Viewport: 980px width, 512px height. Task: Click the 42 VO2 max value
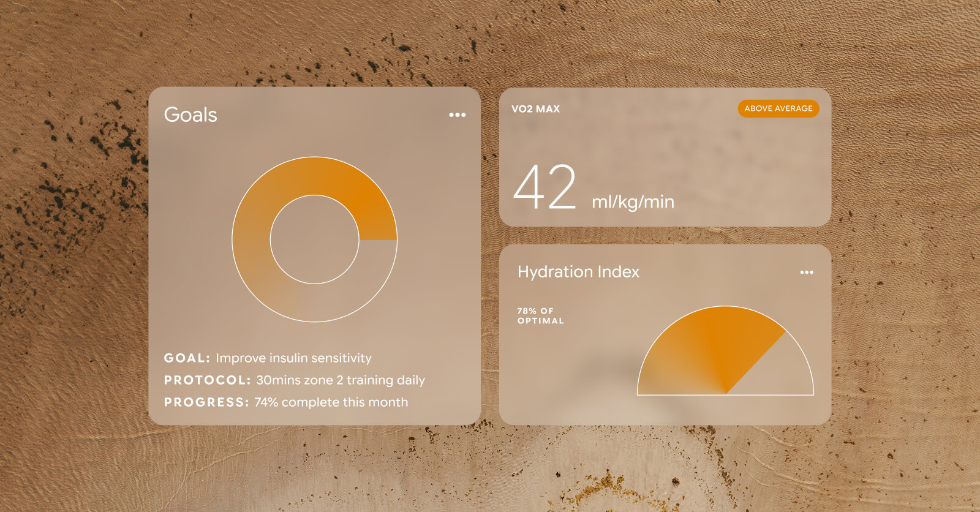(545, 187)
